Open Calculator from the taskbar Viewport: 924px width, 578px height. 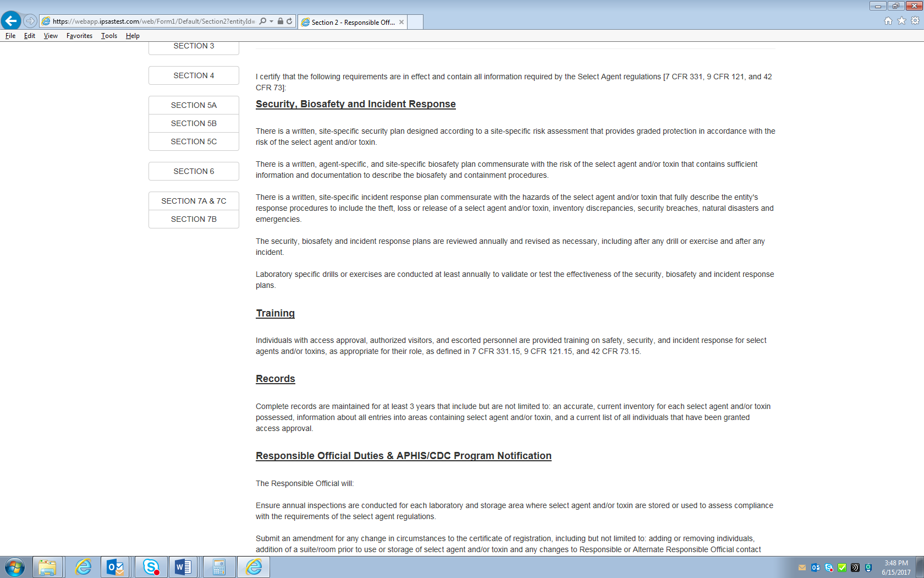click(219, 567)
